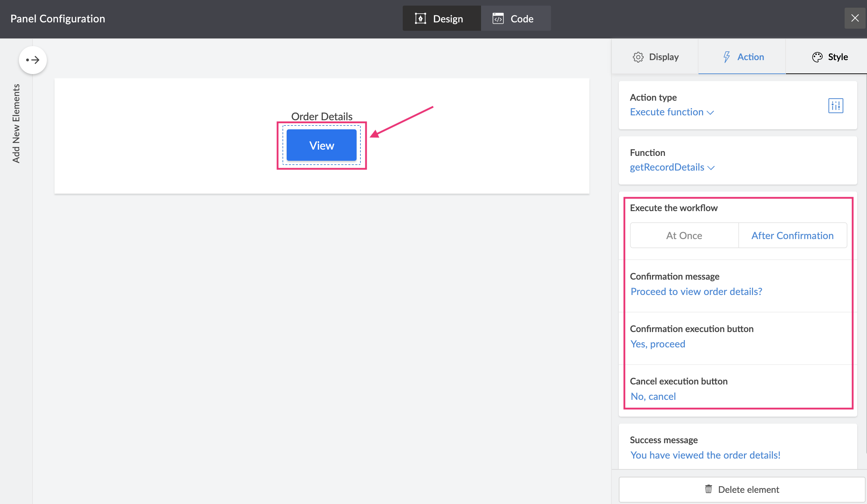Click the trash icon in Delete element
The width and height of the screenshot is (867, 504).
709,489
